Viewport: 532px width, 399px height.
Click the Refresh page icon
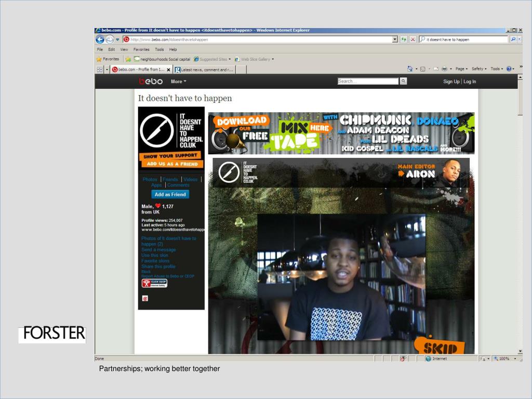point(403,39)
